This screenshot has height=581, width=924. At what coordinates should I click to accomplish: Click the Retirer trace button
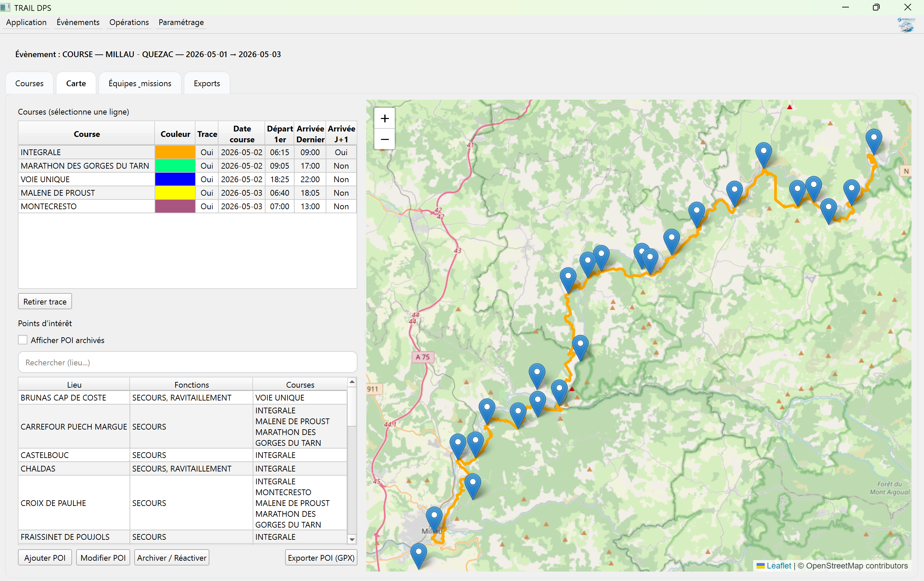[45, 301]
